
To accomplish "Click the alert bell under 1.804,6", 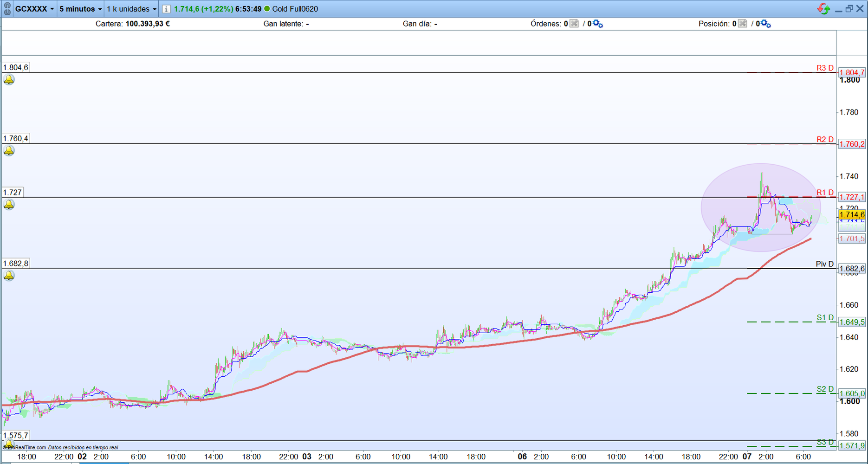I will click(x=9, y=80).
